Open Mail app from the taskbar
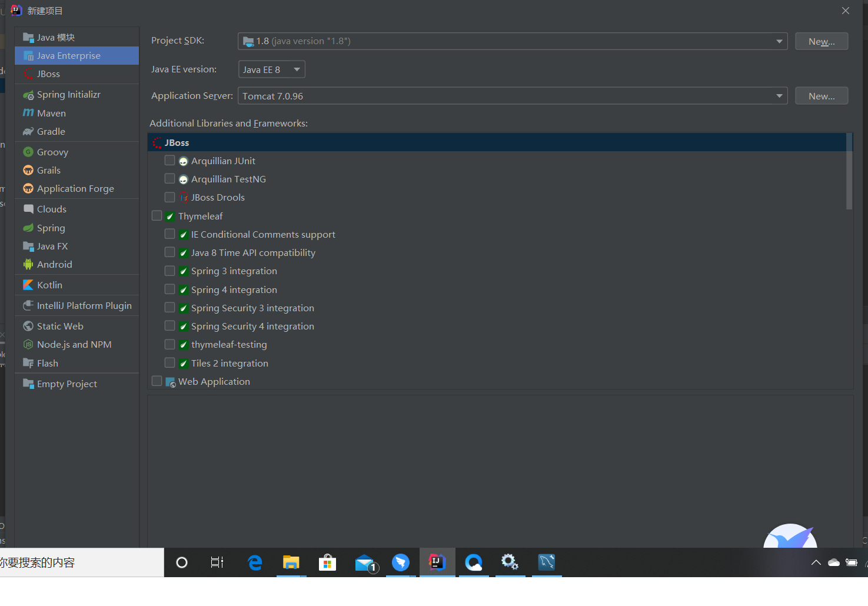Screen dimensions: 868x606 click(x=365, y=564)
